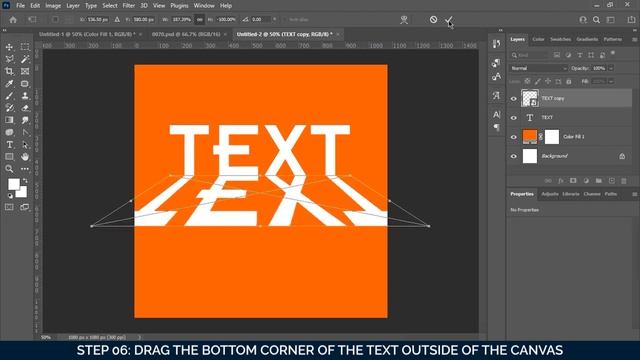Add a layer mask icon
The image size is (640, 360).
click(573, 181)
